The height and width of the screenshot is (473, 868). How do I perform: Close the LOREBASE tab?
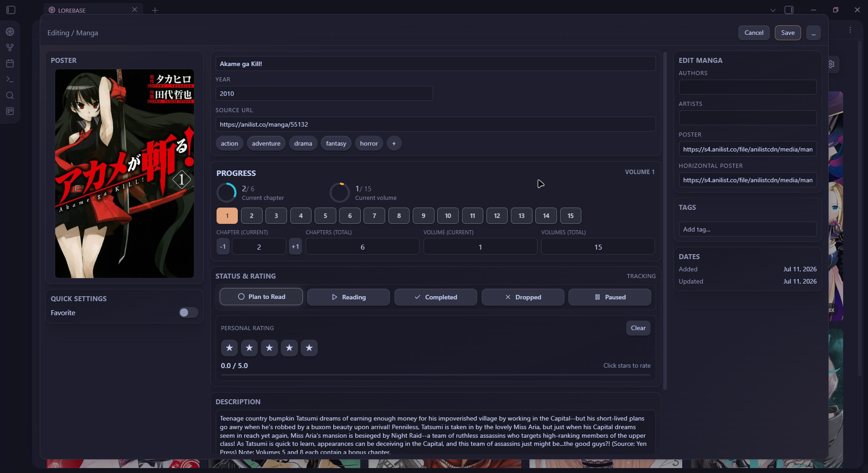click(x=134, y=9)
